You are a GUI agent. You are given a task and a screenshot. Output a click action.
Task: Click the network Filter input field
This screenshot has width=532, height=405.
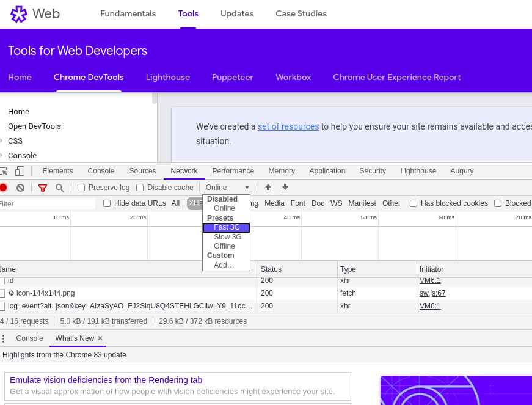[46, 203]
